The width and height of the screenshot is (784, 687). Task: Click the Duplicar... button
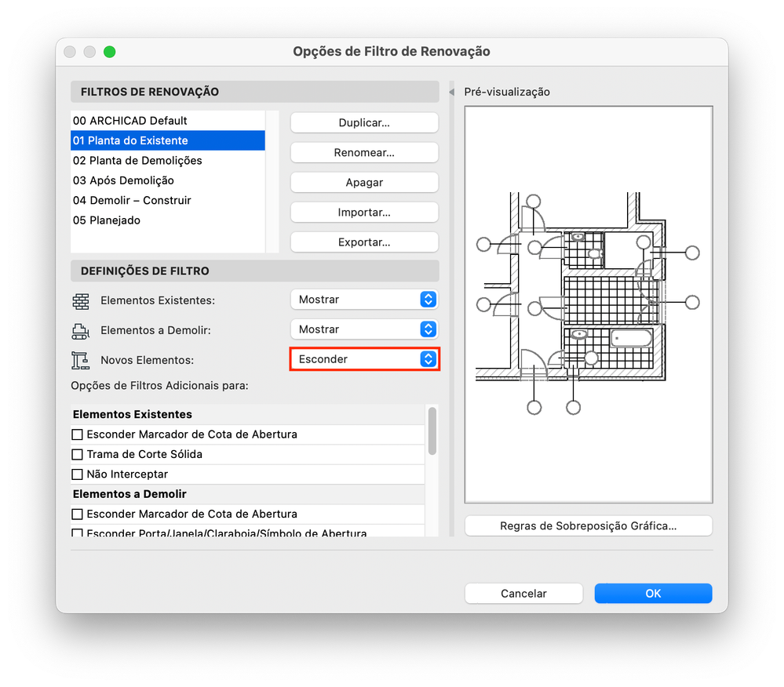point(364,123)
